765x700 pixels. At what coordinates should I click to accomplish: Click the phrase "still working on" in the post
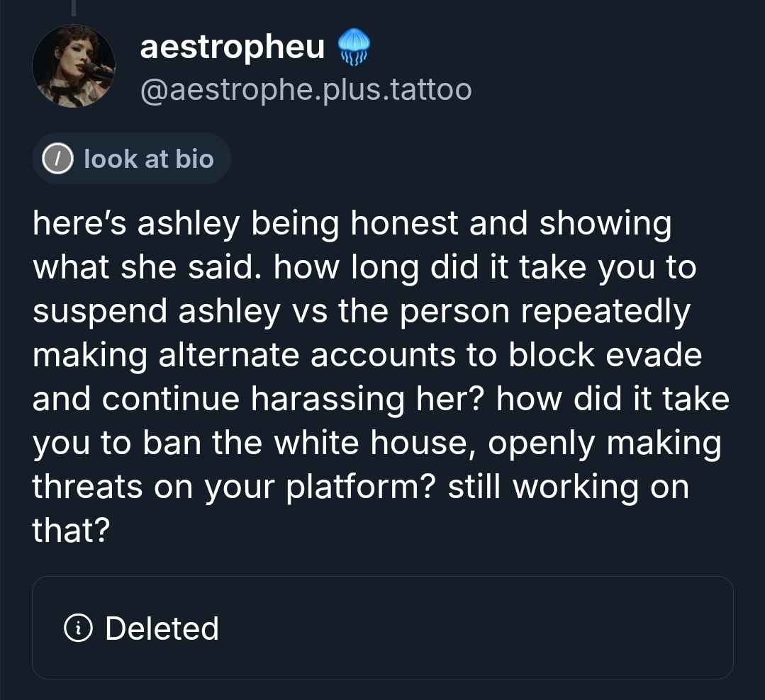[x=568, y=487]
